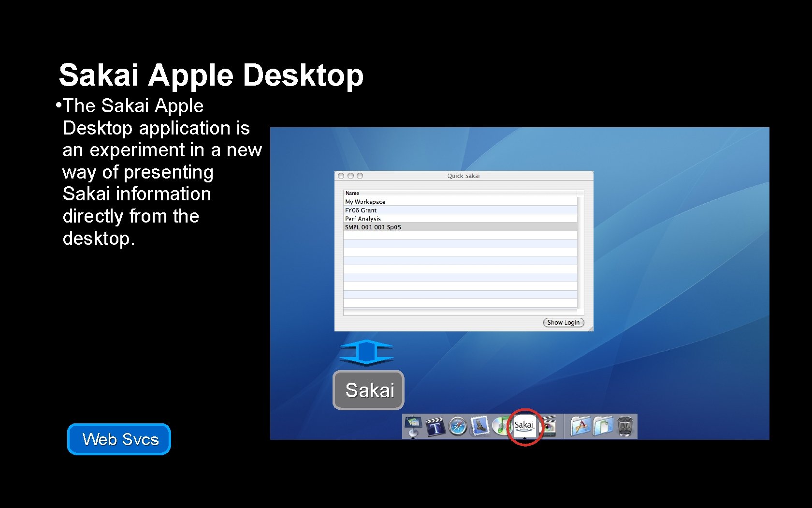The height and width of the screenshot is (508, 812).
Task: Minimize the Quick Sakai window
Action: pyautogui.click(x=351, y=176)
